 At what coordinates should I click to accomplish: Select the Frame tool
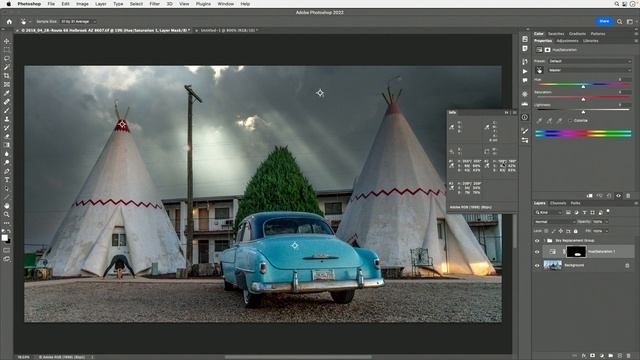(7, 84)
